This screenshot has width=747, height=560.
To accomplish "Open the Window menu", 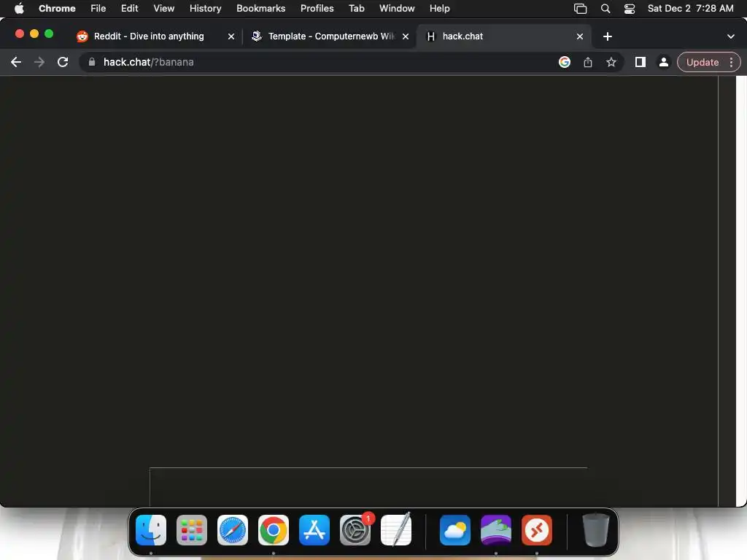I will tap(397, 9).
